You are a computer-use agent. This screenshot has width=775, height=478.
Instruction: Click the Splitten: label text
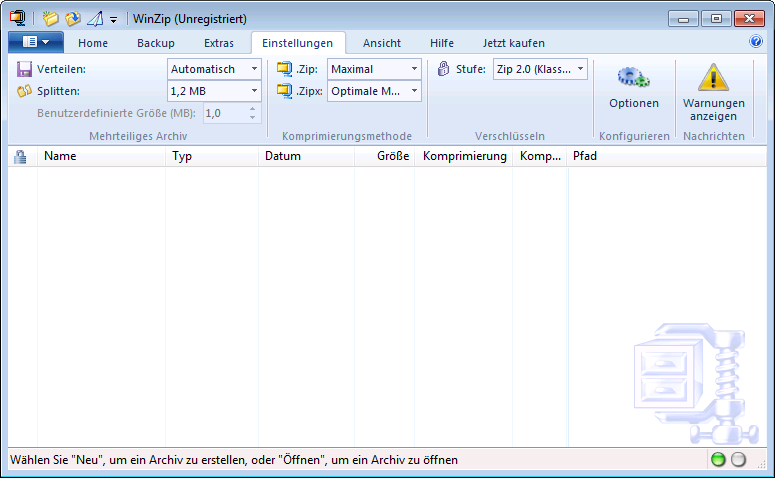58,91
